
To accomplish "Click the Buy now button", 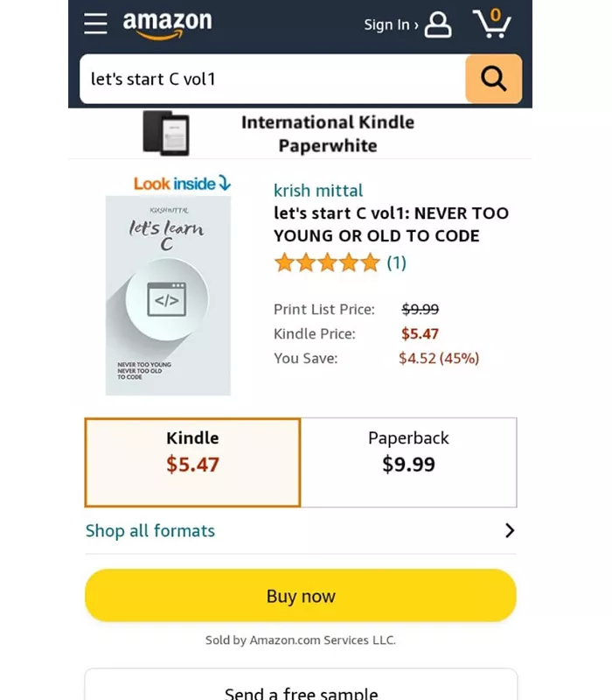I will coord(300,596).
